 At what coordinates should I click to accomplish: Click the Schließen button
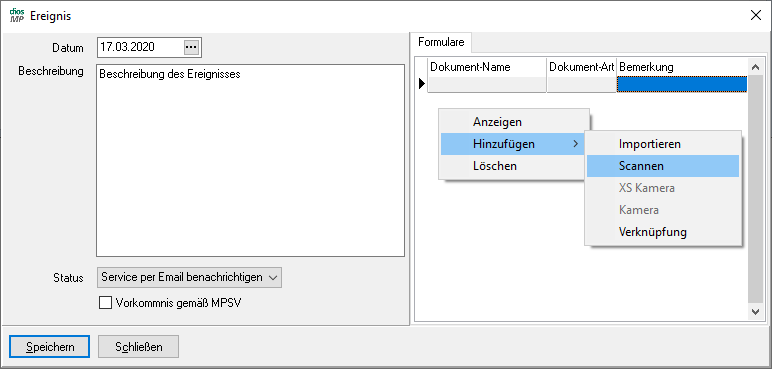(138, 347)
